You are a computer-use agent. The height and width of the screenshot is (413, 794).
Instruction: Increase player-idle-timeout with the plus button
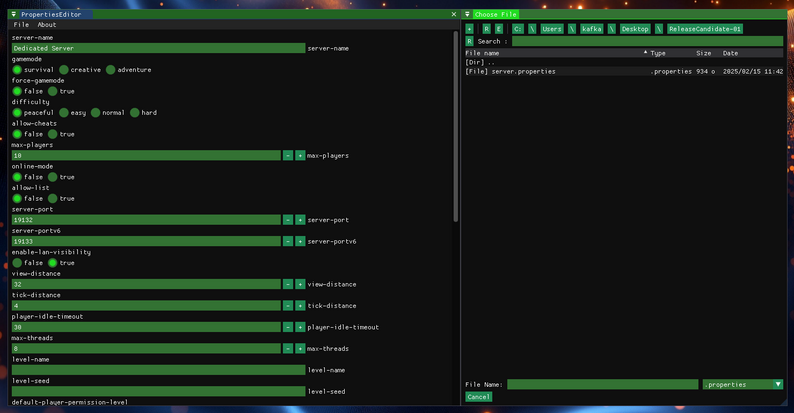300,327
